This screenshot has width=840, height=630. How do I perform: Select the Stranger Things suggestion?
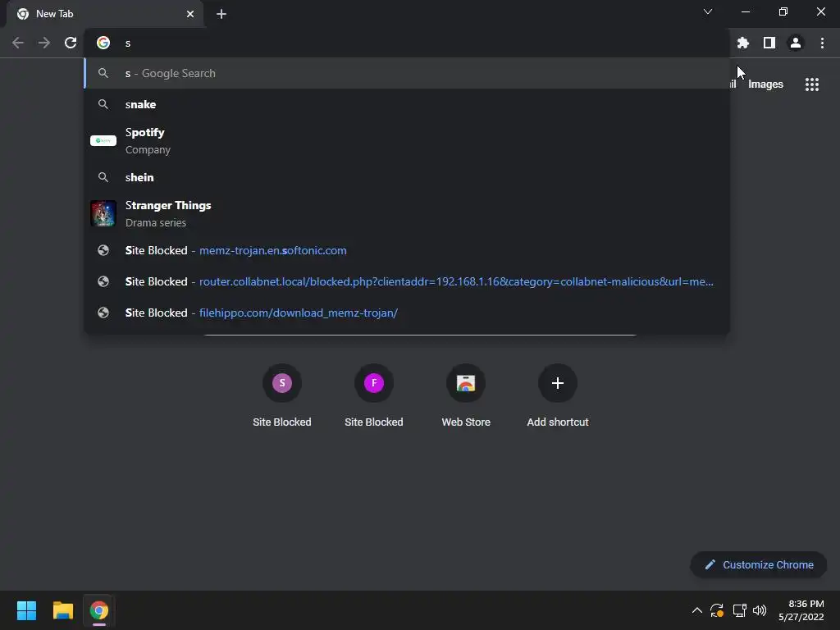click(x=407, y=214)
